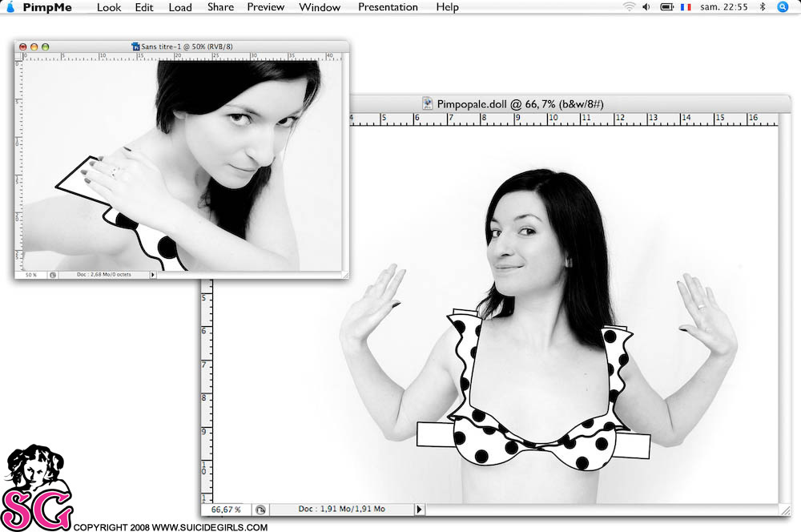Open the Presentation menu
The image size is (801, 532).
point(388,7)
